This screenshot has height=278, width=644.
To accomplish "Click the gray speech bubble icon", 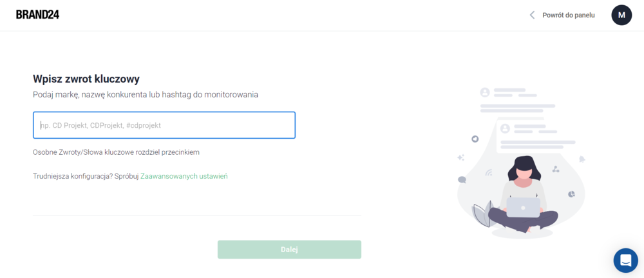I will 462,180.
